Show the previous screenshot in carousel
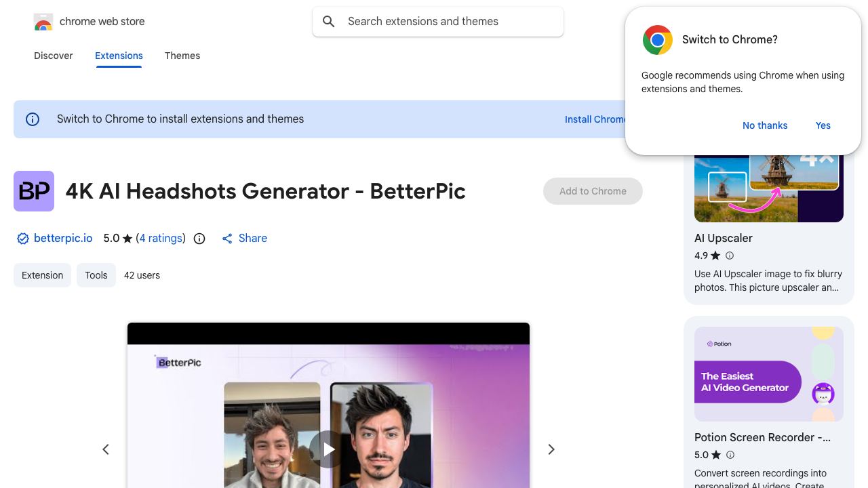This screenshot has height=488, width=868. (x=106, y=449)
